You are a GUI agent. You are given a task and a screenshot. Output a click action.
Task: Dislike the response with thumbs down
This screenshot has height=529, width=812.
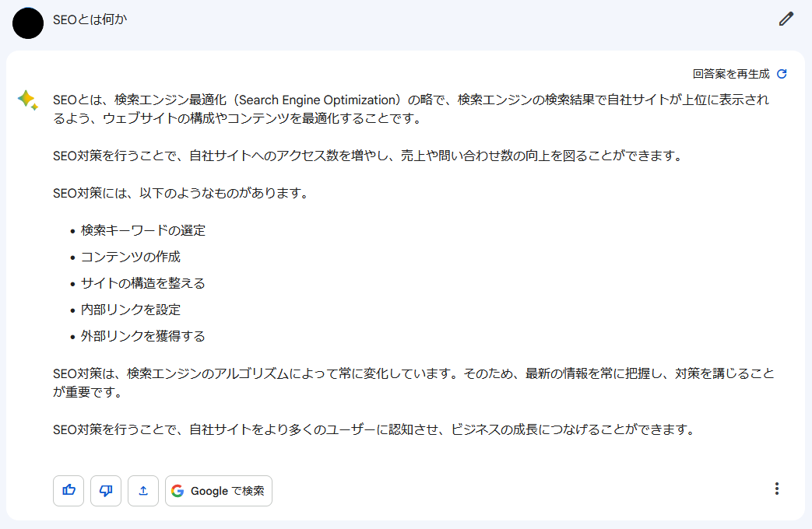pyautogui.click(x=106, y=491)
